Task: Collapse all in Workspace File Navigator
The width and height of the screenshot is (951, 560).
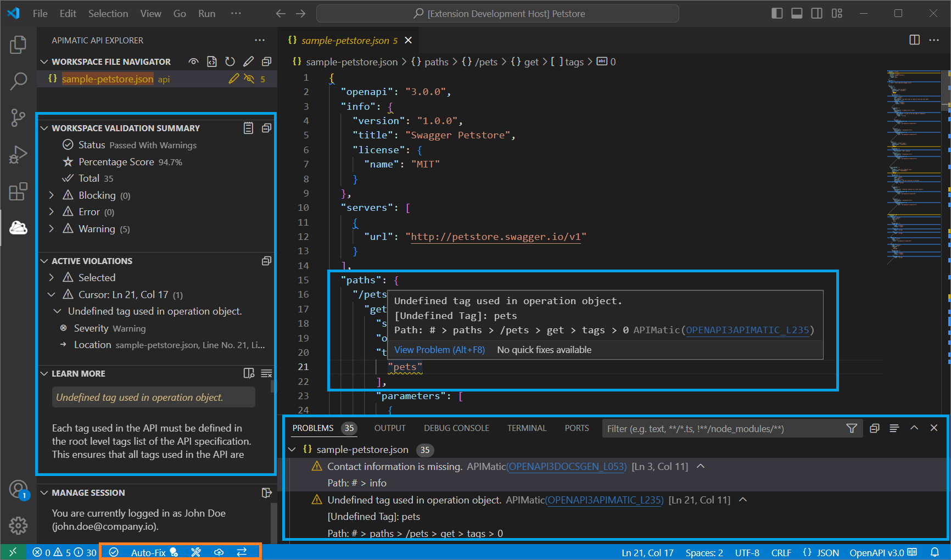Action: 267,61
